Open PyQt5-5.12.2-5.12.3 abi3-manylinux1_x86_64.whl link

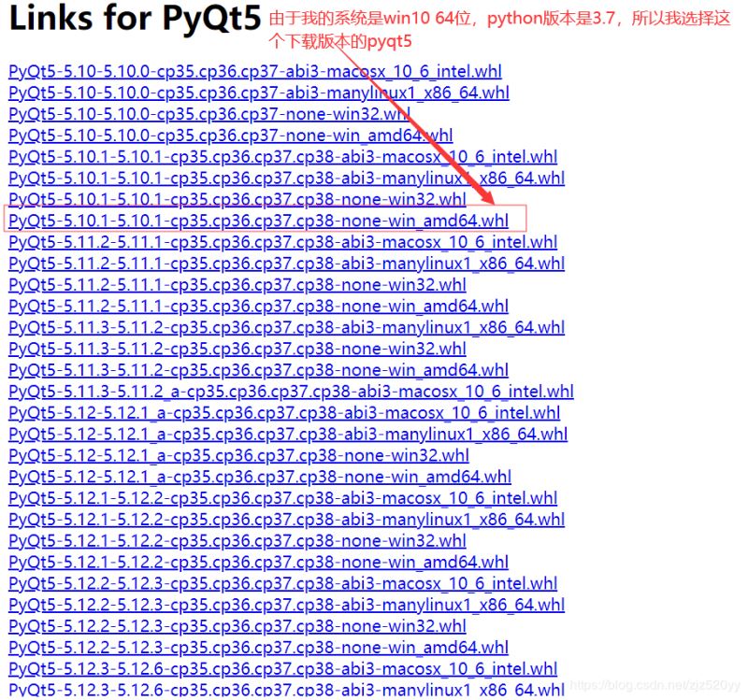(287, 605)
